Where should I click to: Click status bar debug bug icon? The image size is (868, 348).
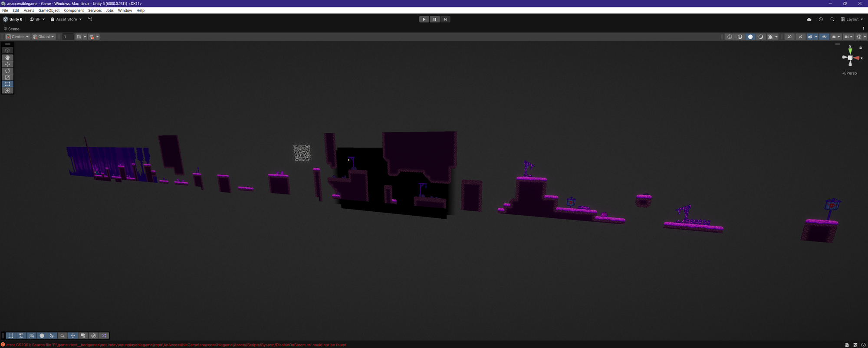click(847, 345)
